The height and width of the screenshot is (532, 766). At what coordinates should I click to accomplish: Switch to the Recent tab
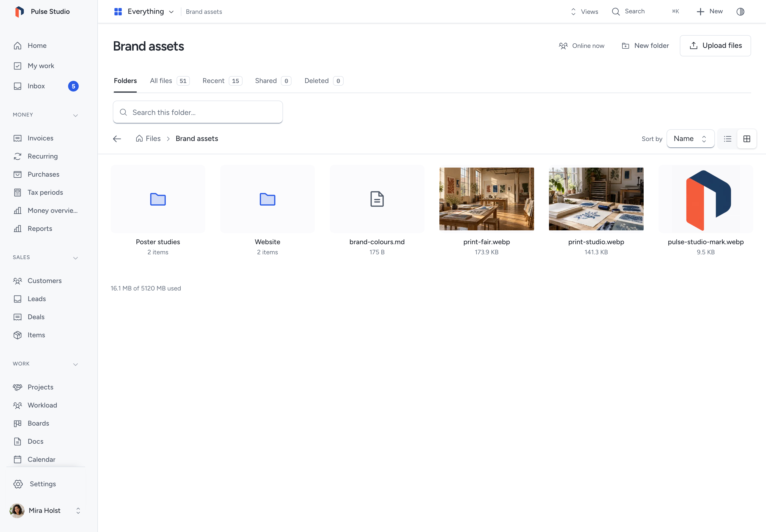222,81
